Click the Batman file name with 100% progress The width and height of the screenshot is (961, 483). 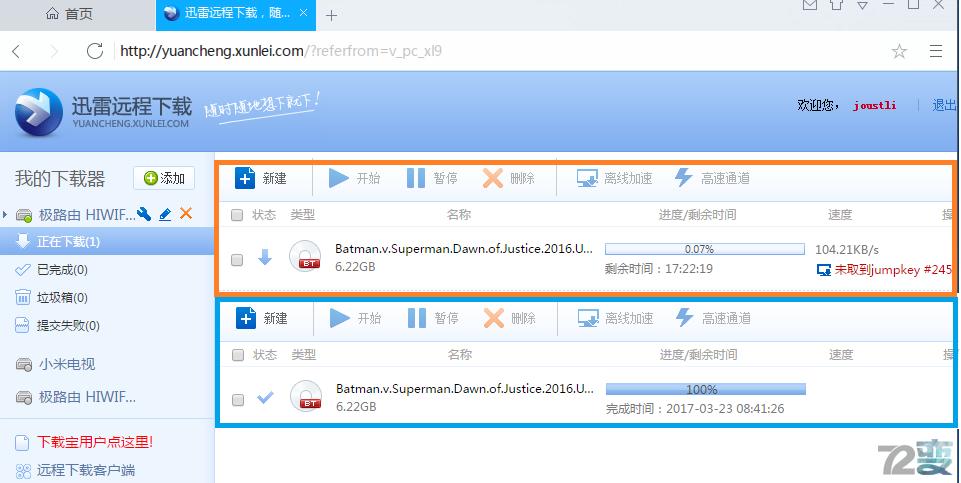(465, 389)
